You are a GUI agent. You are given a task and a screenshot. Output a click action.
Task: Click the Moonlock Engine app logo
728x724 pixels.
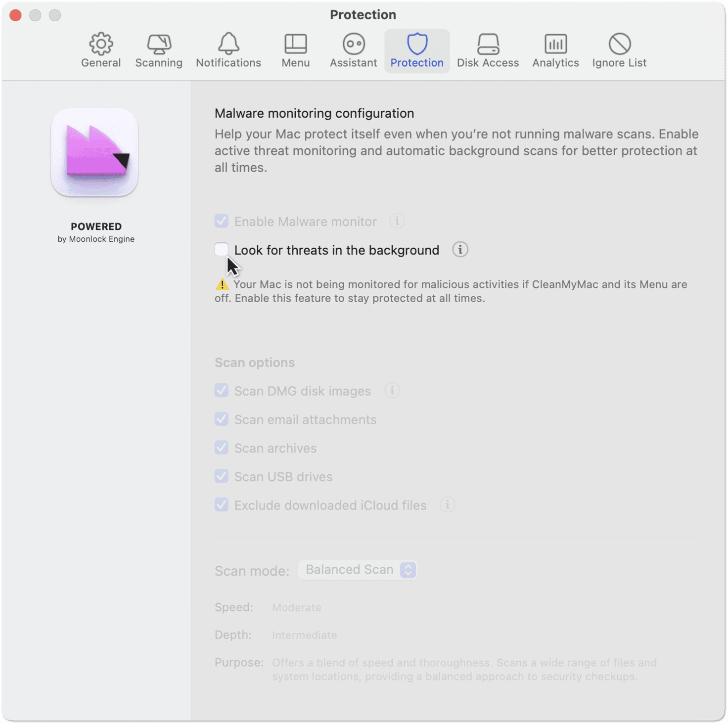coord(94,153)
